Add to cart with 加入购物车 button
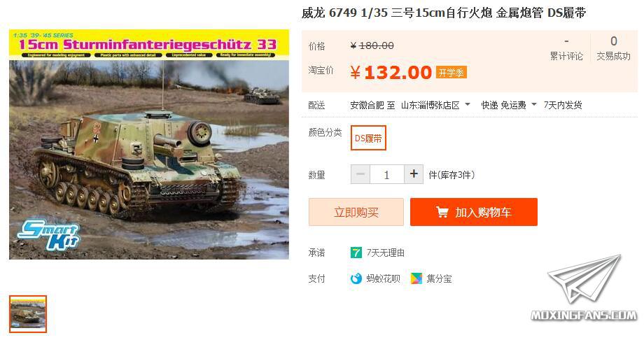 474,212
